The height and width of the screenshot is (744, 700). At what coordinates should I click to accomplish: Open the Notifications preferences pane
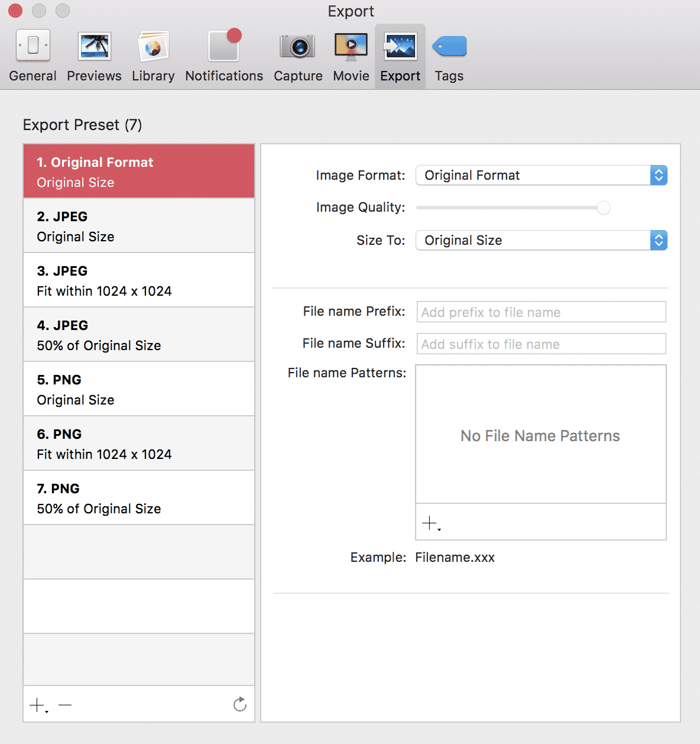click(x=224, y=57)
